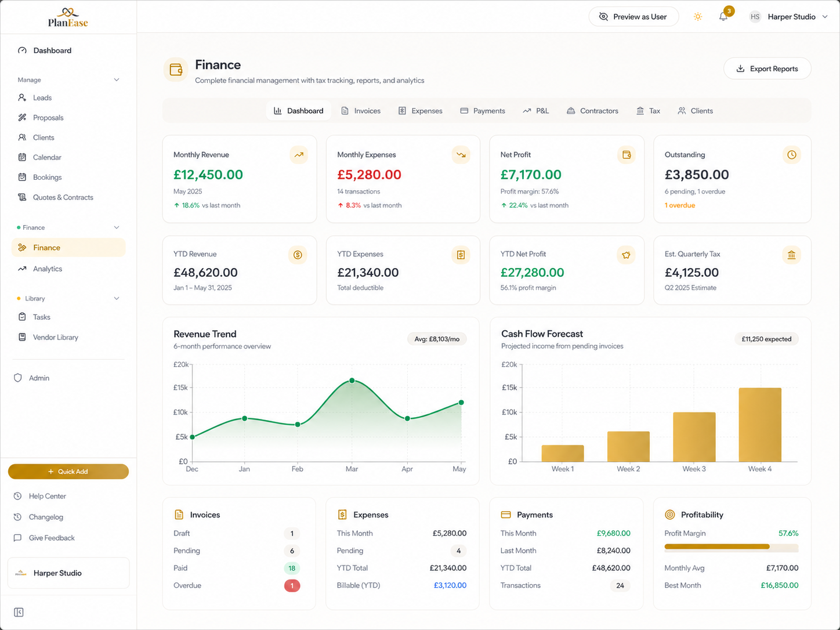Click the Est. Quarterly Tax bank icon
The image size is (840, 630).
pos(792,255)
